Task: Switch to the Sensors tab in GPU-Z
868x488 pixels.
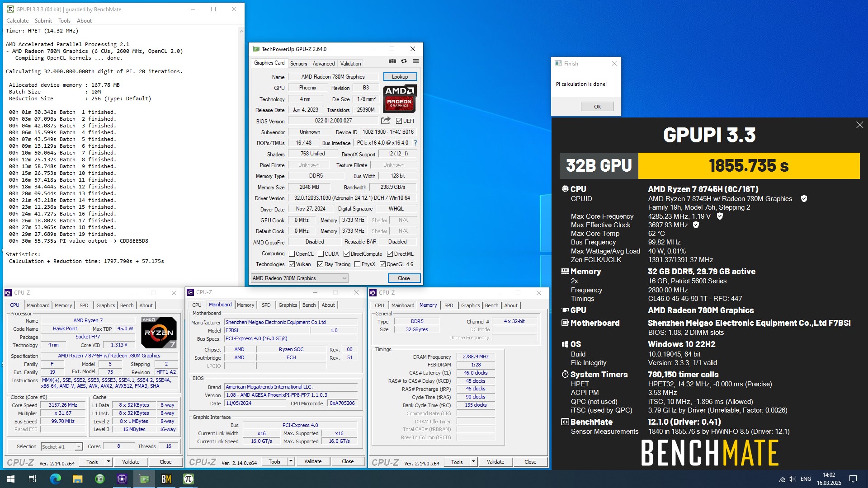Action: 298,64
